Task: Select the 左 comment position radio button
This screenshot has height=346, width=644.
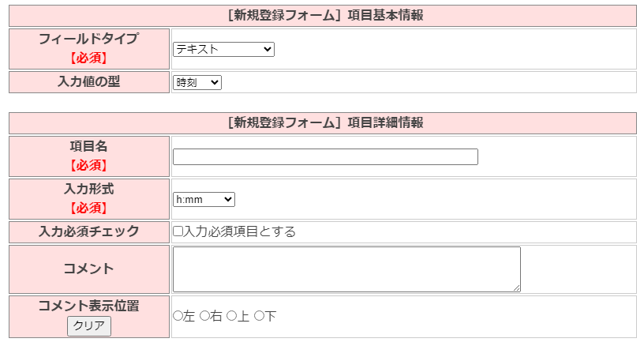Action: (178, 316)
